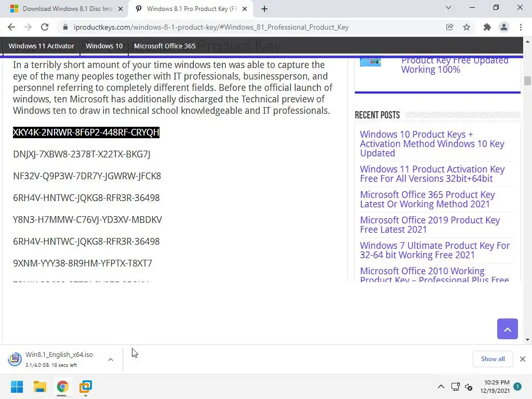Click the scroll-to-top arrow button
This screenshot has width=532, height=399.
point(507,329)
